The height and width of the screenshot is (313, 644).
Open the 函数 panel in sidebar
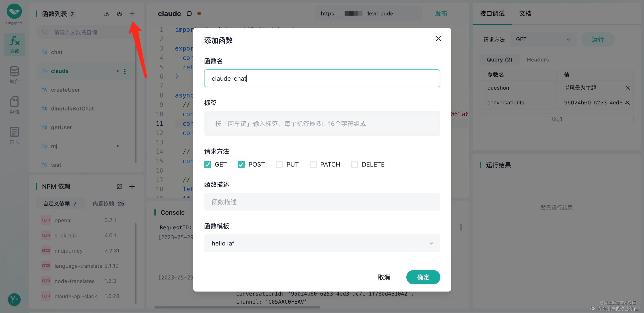[14, 44]
